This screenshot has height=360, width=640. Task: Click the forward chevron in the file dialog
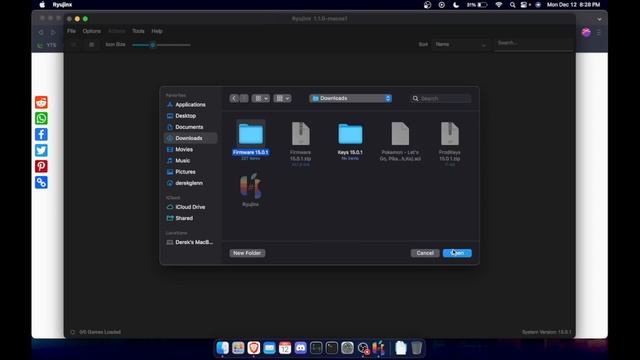pyautogui.click(x=244, y=98)
